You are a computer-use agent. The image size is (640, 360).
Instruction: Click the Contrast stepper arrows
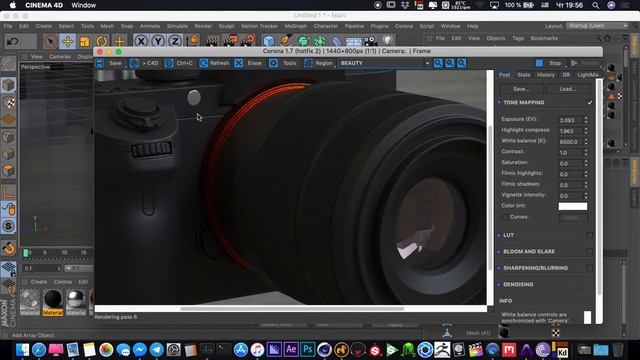(x=586, y=152)
